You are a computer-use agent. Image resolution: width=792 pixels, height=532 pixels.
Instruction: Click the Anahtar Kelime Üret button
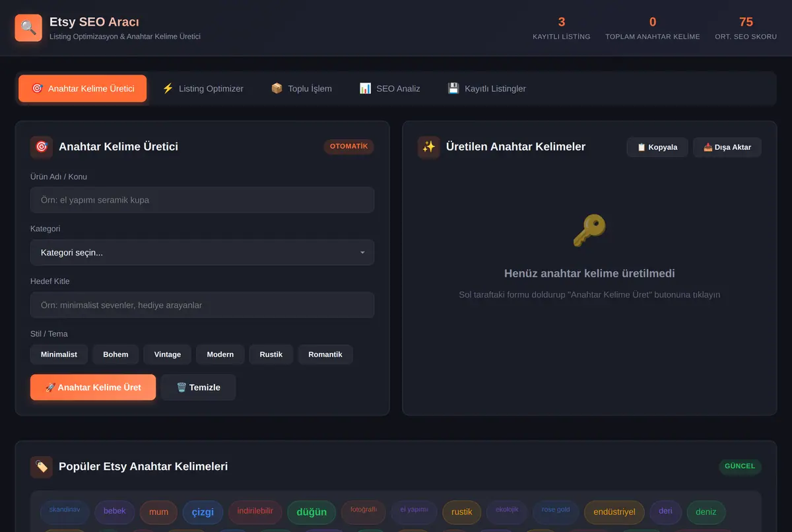tap(93, 387)
